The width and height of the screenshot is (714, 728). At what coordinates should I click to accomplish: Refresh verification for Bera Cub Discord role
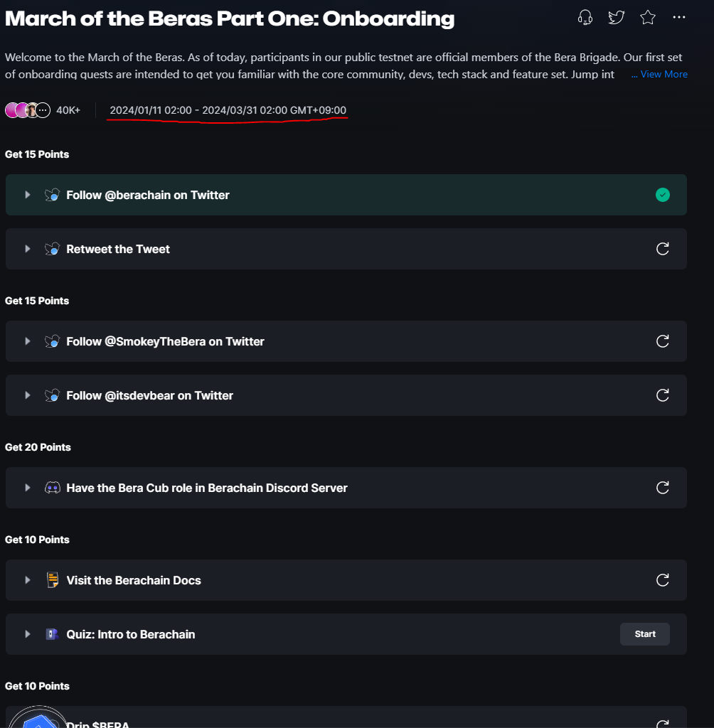(662, 488)
